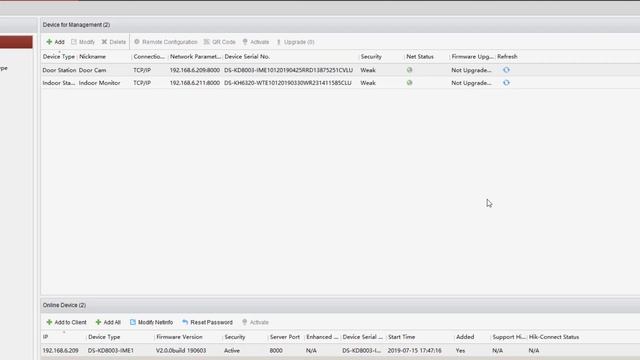Click Net Status icon for Indoor Monitor
Image resolution: width=640 pixels, height=360 pixels.
click(409, 83)
